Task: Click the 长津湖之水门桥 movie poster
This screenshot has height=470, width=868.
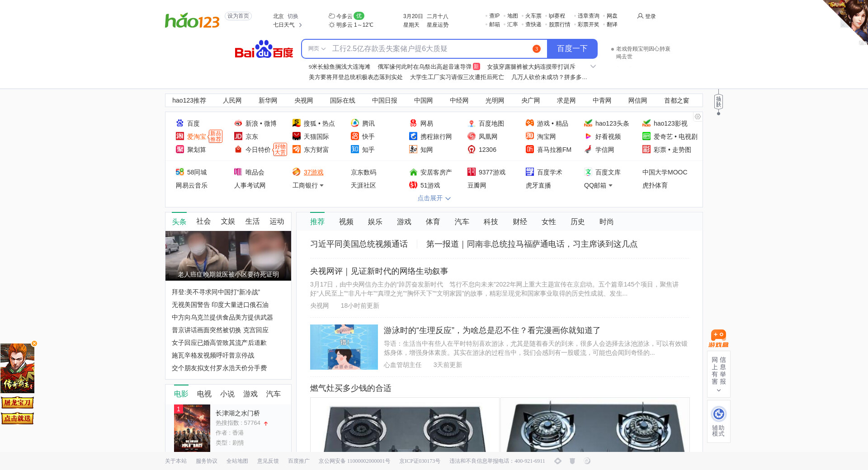Action: click(x=192, y=428)
